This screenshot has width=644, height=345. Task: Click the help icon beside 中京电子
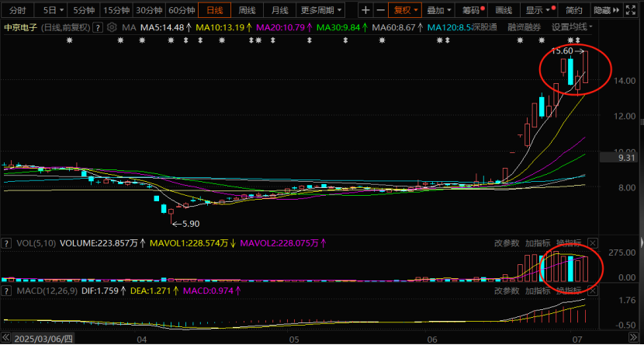pos(97,28)
